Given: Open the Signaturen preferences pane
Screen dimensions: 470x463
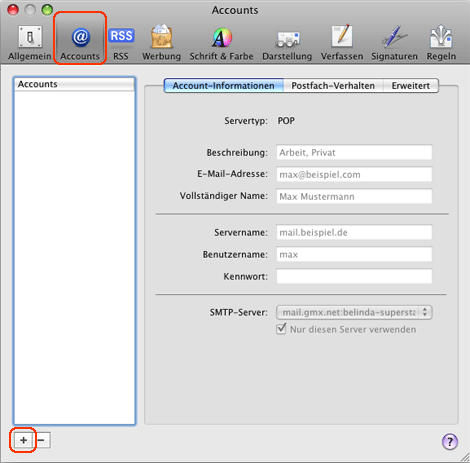Looking at the screenshot, I should (x=394, y=43).
